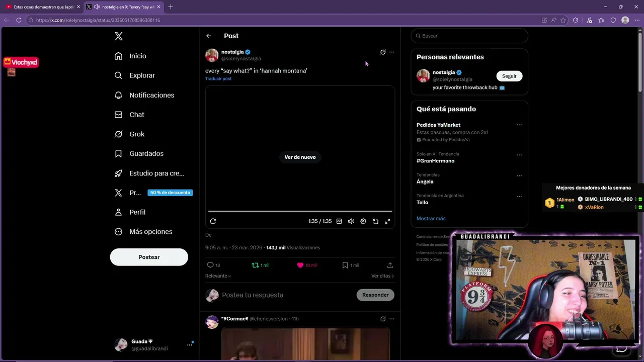Open the Tello trend
The width and height of the screenshot is (644, 362).
click(422, 203)
